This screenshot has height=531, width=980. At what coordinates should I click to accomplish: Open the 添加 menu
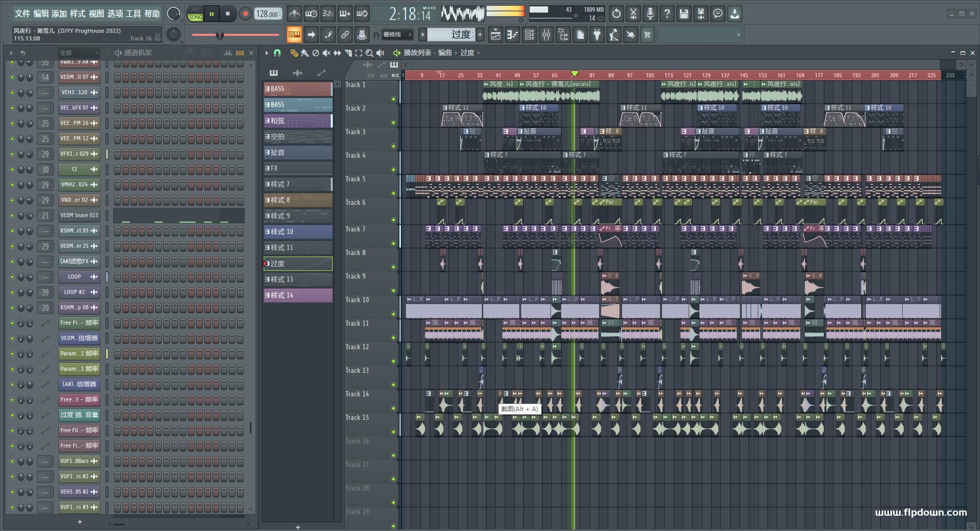coord(59,13)
